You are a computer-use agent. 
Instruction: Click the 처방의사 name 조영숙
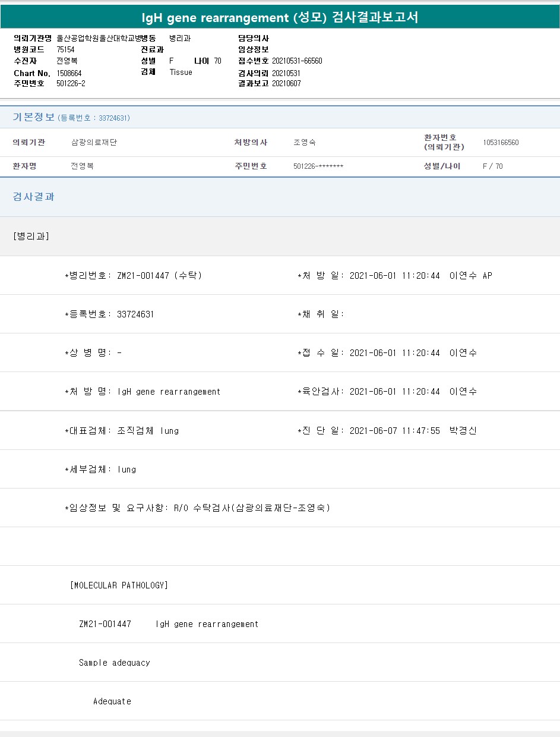tap(305, 143)
